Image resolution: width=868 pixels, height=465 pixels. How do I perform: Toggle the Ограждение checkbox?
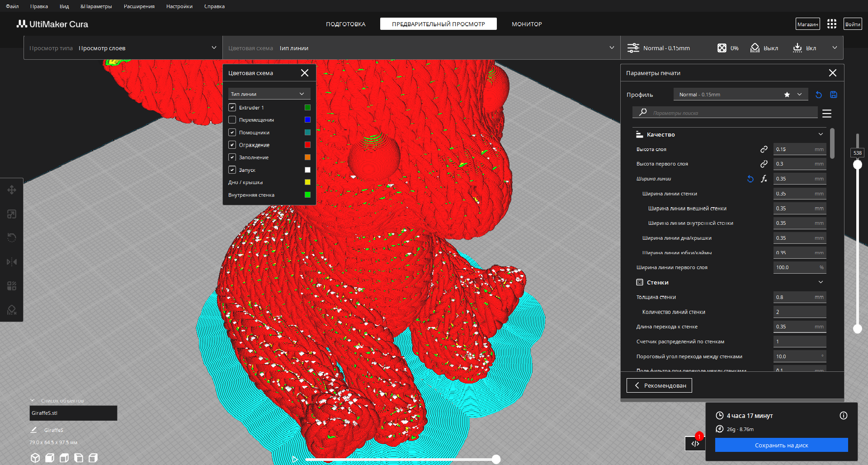point(232,145)
